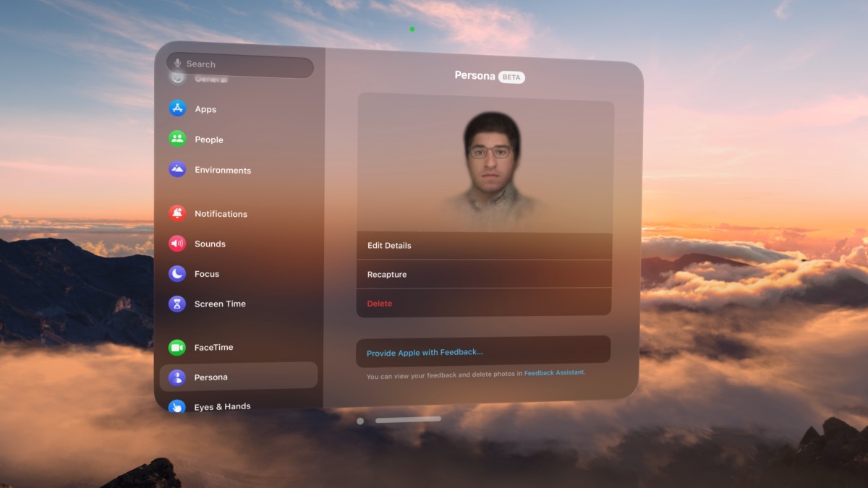This screenshot has height=488, width=868.
Task: Click the window bar below Settings
Action: [408, 419]
